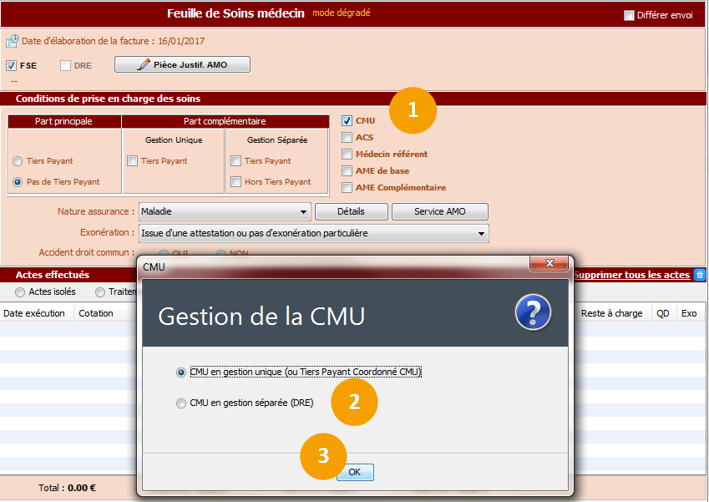This screenshot has height=502, width=709.
Task: Uncheck the CMU checkbox
Action: tap(347, 121)
